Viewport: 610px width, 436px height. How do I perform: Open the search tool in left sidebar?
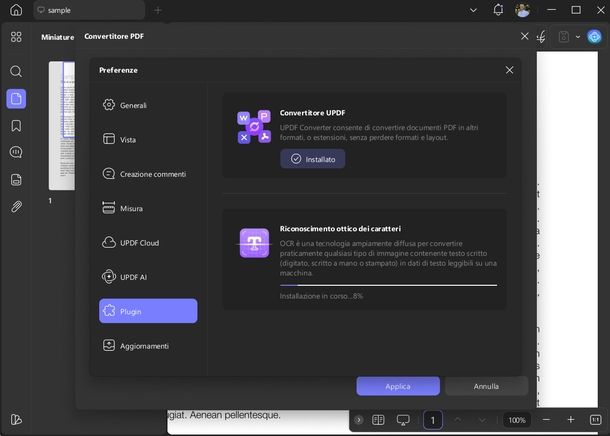[x=16, y=71]
